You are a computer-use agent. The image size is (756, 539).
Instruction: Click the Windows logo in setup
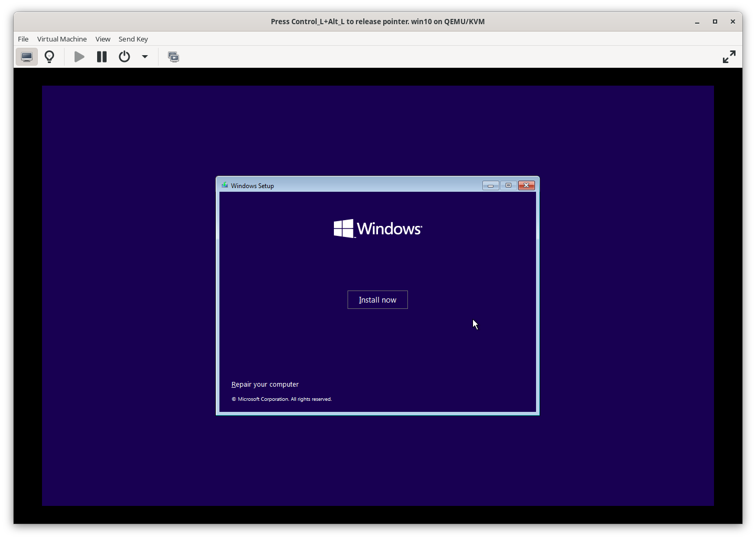[x=377, y=229]
